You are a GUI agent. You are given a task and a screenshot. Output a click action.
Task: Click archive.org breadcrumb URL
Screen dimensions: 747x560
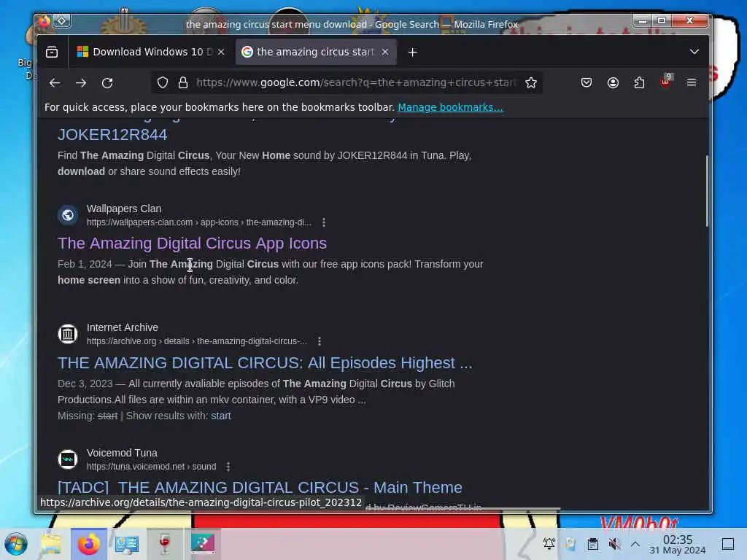197,341
